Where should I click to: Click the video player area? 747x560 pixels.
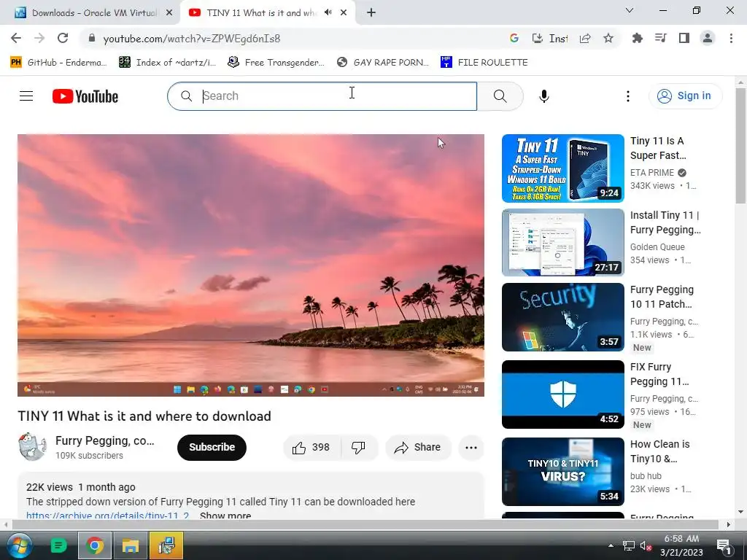point(251,265)
